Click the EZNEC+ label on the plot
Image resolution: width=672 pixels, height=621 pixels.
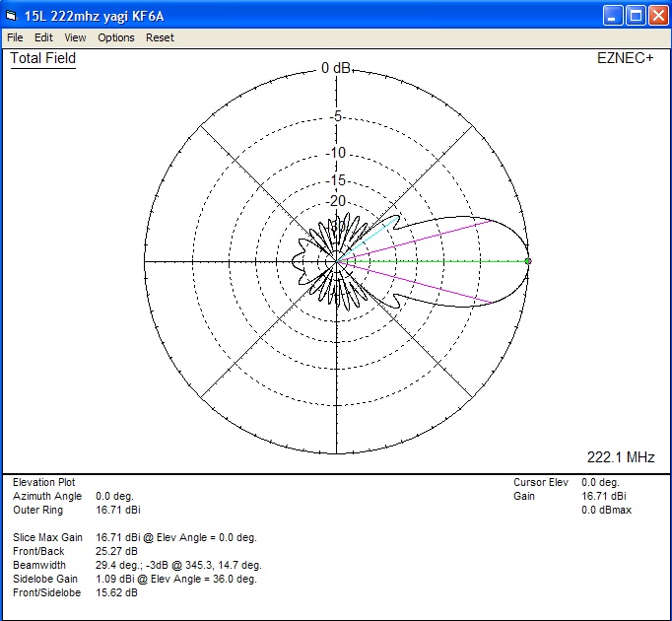coord(625,58)
